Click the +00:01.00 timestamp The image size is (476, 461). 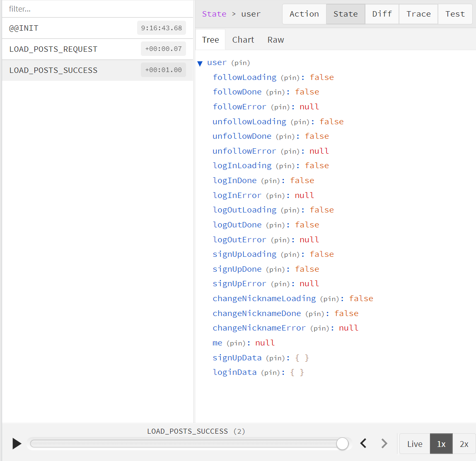click(x=163, y=70)
